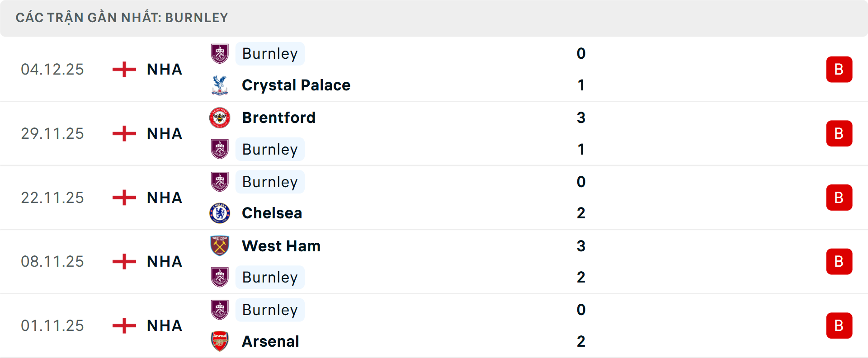Image resolution: width=868 pixels, height=358 pixels.
Task: Click the Burnley crest icon next to first match
Action: [x=220, y=54]
